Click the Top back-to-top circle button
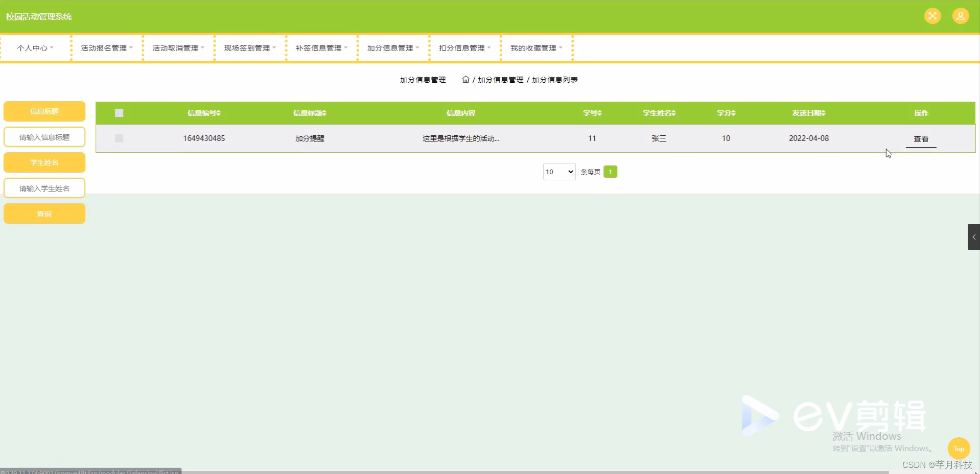Screen dimensions: 980x474 pyautogui.click(x=959, y=449)
